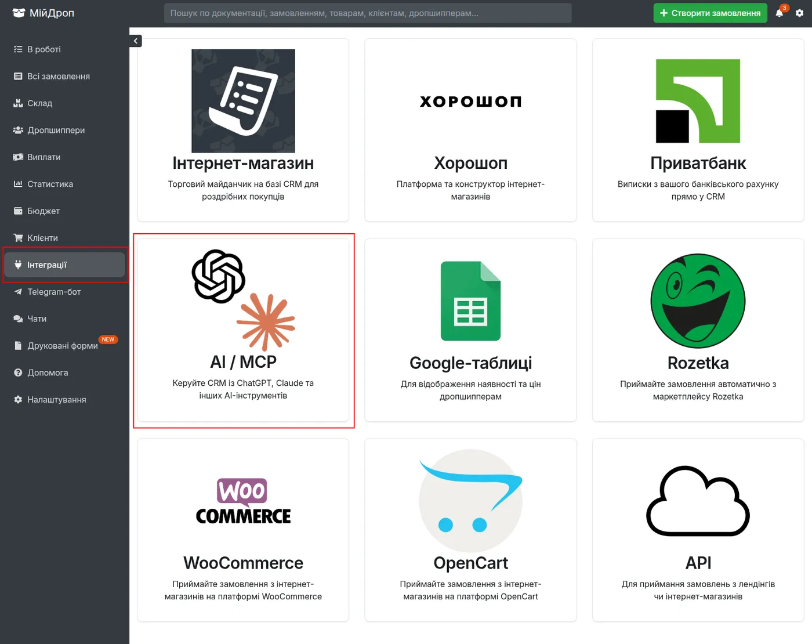Click the 'Інтеграції' plug icon
812x644 pixels.
pyautogui.click(x=18, y=265)
